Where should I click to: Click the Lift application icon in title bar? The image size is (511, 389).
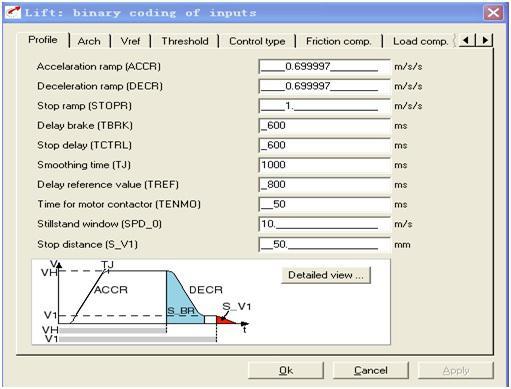click(13, 13)
